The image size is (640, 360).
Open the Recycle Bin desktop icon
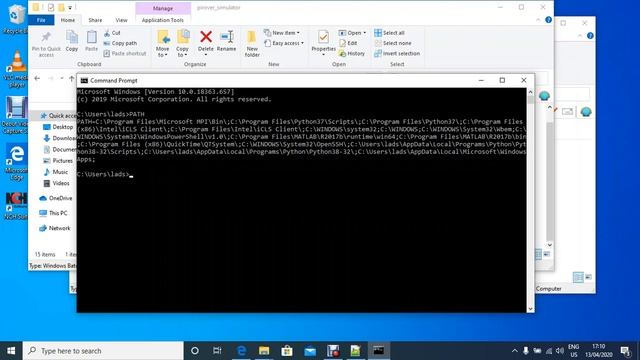[16, 18]
